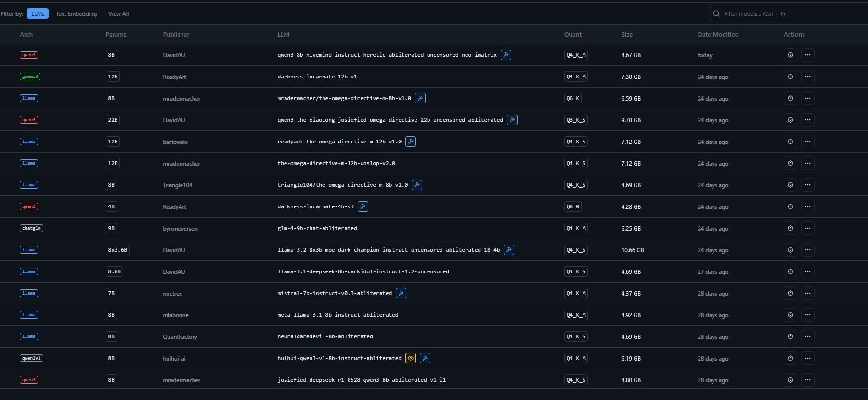This screenshot has width=868, height=400.
Task: Click the gemma3 architecture tag
Action: click(x=30, y=77)
